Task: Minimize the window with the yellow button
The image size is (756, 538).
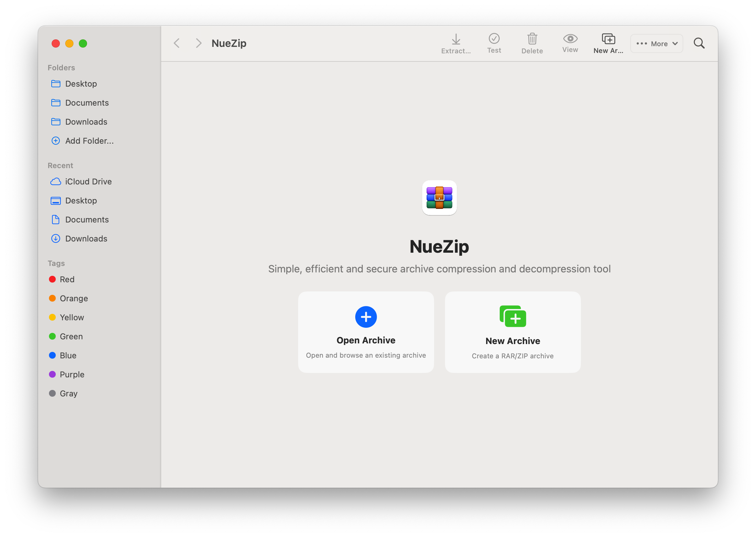Action: click(69, 43)
